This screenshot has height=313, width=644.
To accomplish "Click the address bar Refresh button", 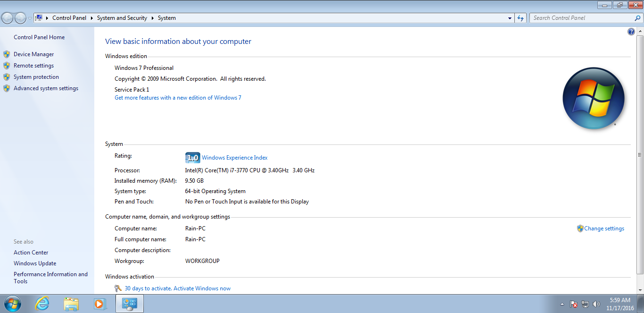I will (520, 18).
